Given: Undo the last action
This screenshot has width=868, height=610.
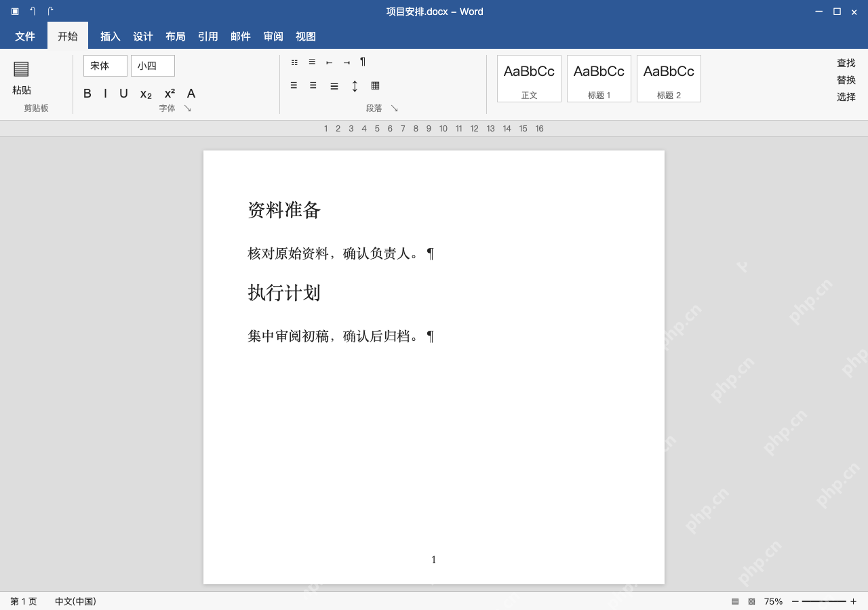Looking at the screenshot, I should click(x=33, y=11).
